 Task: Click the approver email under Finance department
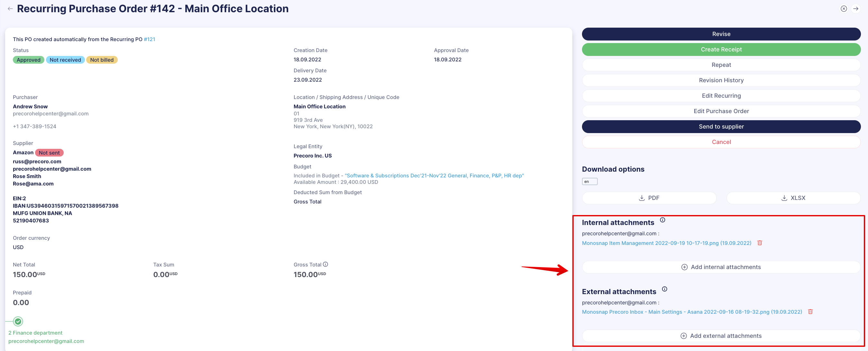[x=46, y=341]
